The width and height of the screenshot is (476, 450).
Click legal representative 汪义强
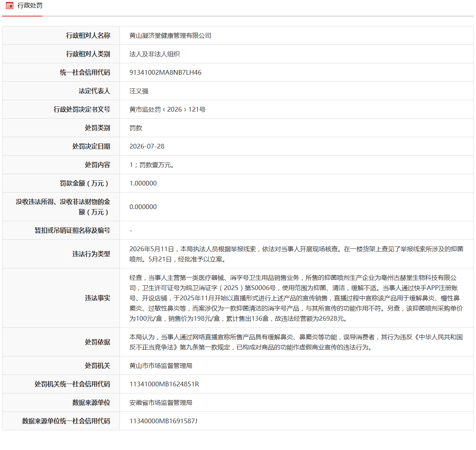[x=139, y=91]
